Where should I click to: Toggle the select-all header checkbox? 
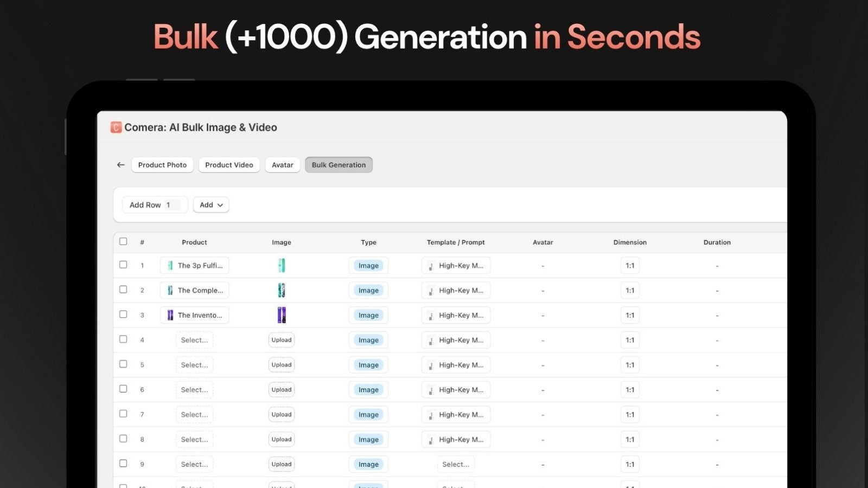[x=123, y=242]
